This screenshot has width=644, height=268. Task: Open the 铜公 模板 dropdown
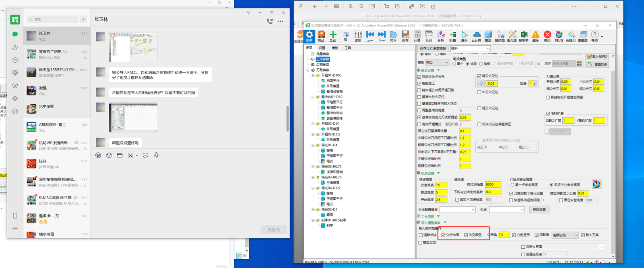(437, 63)
